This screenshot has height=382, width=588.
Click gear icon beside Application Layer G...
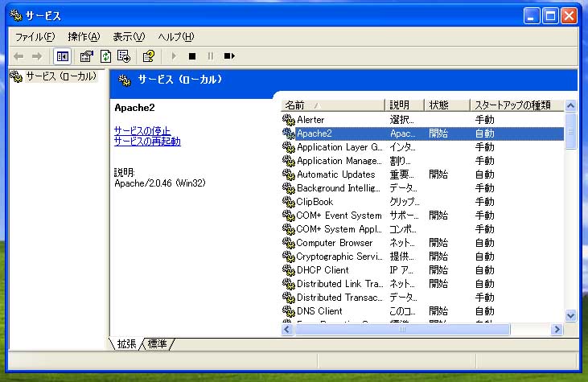pyautogui.click(x=289, y=147)
